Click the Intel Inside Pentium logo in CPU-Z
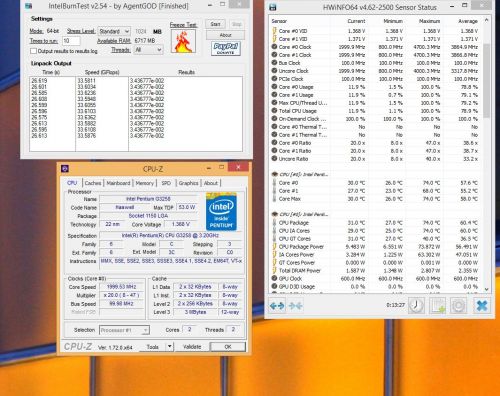This screenshot has height=396, width=500. [221, 212]
